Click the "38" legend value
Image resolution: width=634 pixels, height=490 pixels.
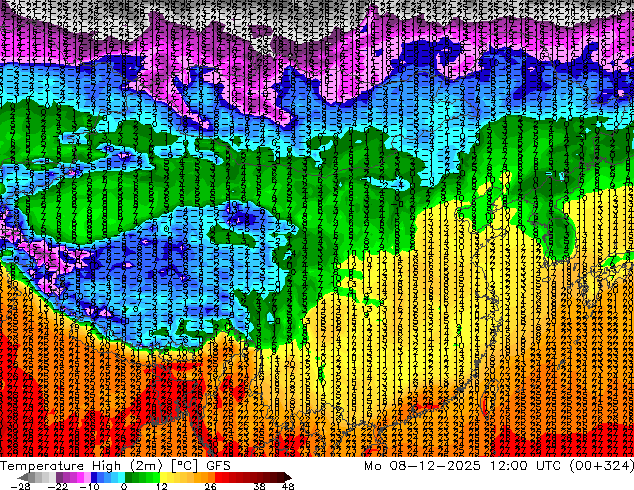[x=259, y=486]
